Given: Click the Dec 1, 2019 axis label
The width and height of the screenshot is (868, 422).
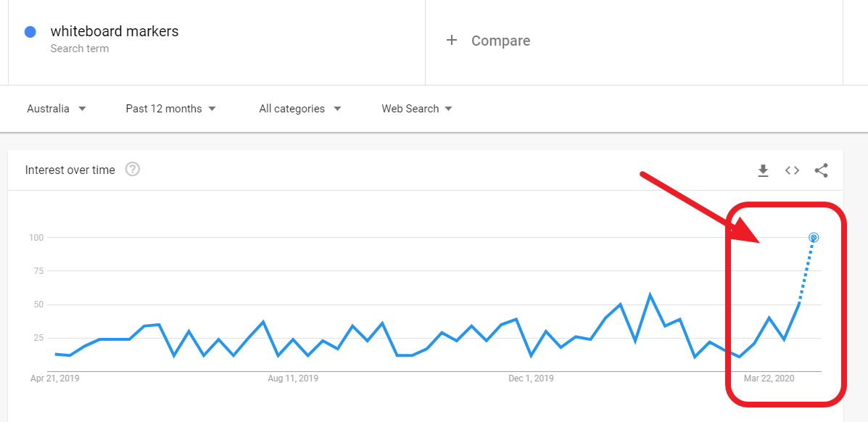Looking at the screenshot, I should [531, 378].
